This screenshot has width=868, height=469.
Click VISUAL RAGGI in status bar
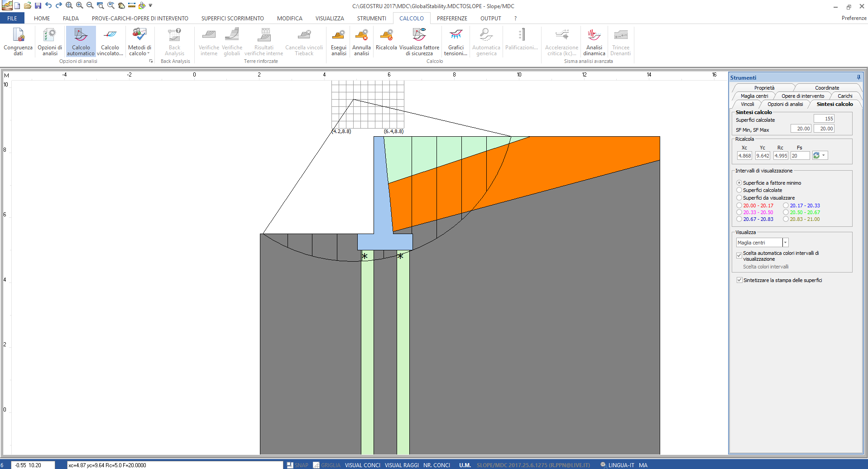click(402, 465)
